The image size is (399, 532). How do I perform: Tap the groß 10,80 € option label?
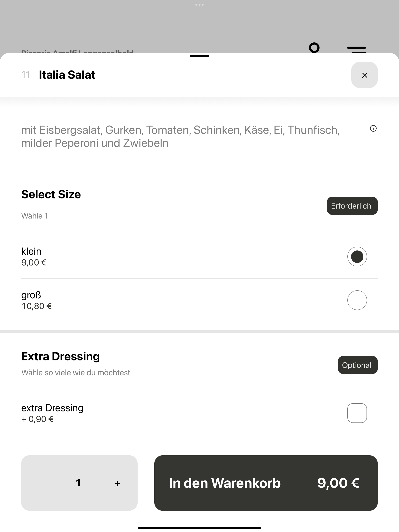(x=37, y=300)
